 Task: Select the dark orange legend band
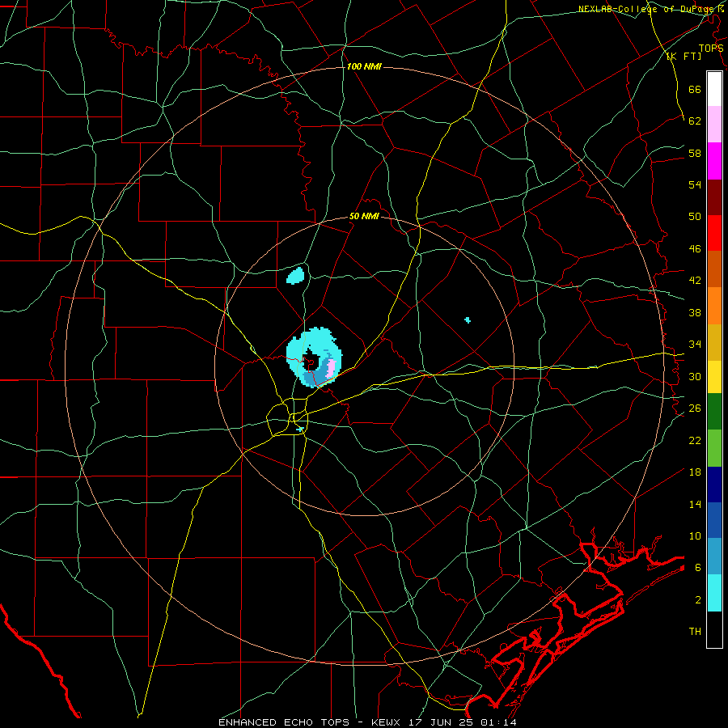tap(714, 269)
